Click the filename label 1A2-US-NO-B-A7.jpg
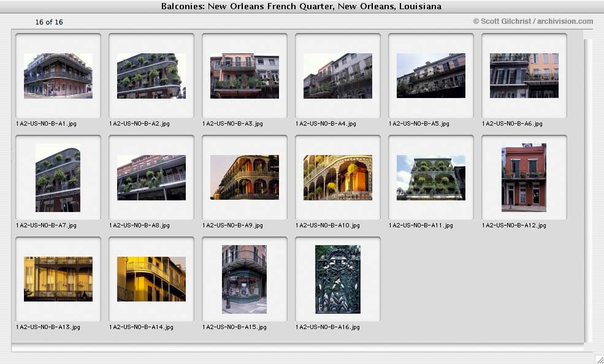 (x=46, y=225)
